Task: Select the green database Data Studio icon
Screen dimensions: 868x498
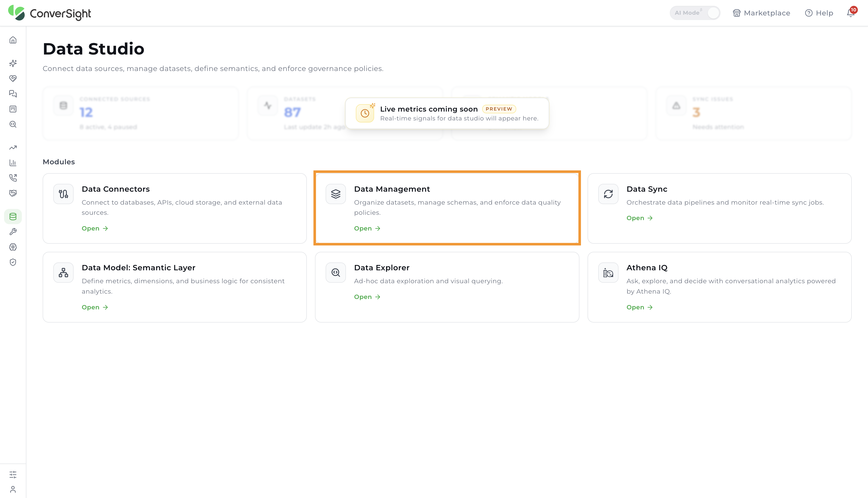Action: 13,217
